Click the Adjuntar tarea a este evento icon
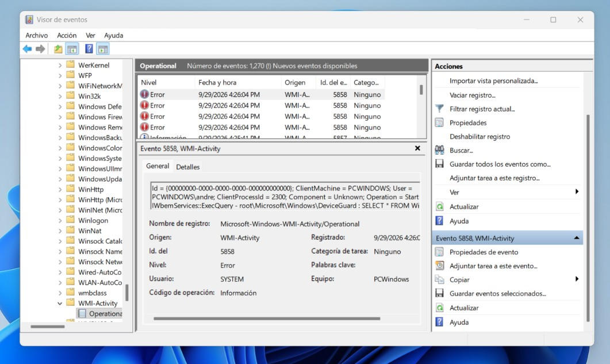The width and height of the screenshot is (610, 364). (439, 266)
